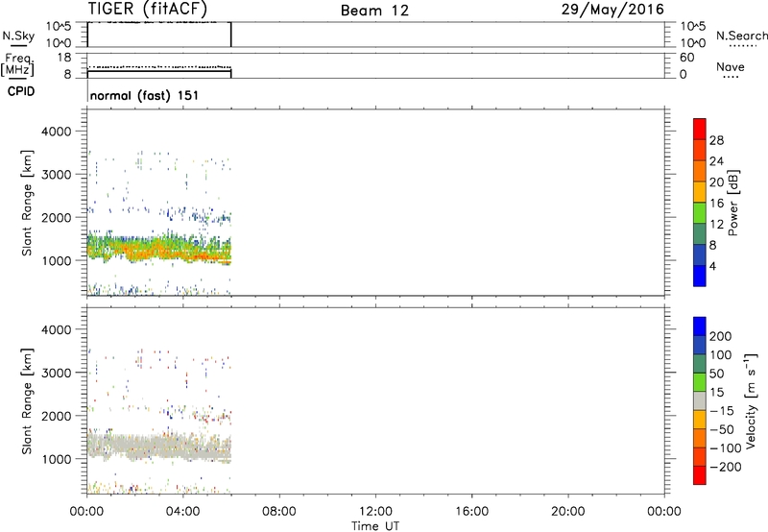Click the -15 tick on velocity colorbar
Screen dimensions: 768x532
pyautogui.click(x=722, y=411)
